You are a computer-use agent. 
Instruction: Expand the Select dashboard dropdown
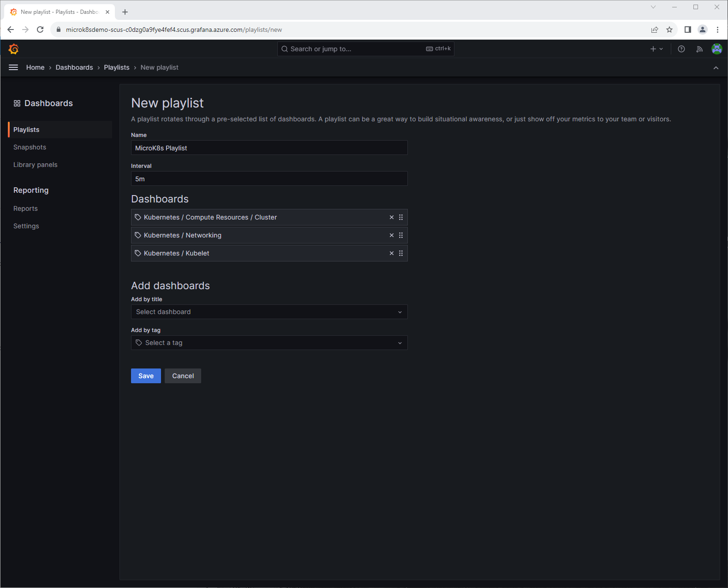click(269, 312)
